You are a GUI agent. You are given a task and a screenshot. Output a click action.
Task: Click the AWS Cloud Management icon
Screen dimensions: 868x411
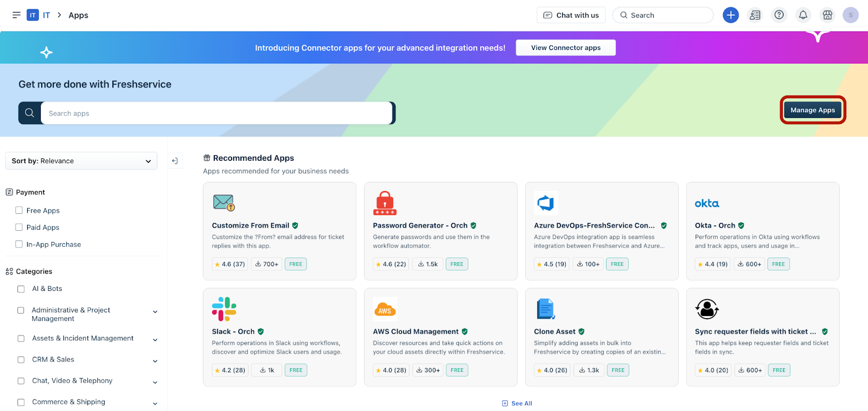click(385, 309)
